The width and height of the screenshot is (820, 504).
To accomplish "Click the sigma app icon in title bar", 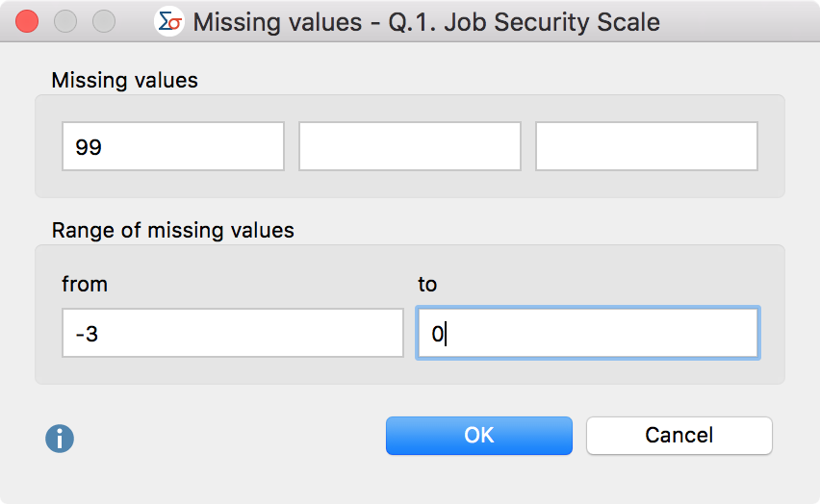I will tap(169, 21).
